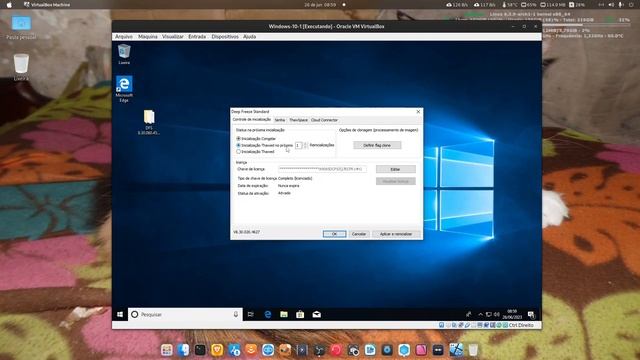The image size is (640, 360).
Task: Open the Máquina menu in VirtualBox
Action: (148, 37)
